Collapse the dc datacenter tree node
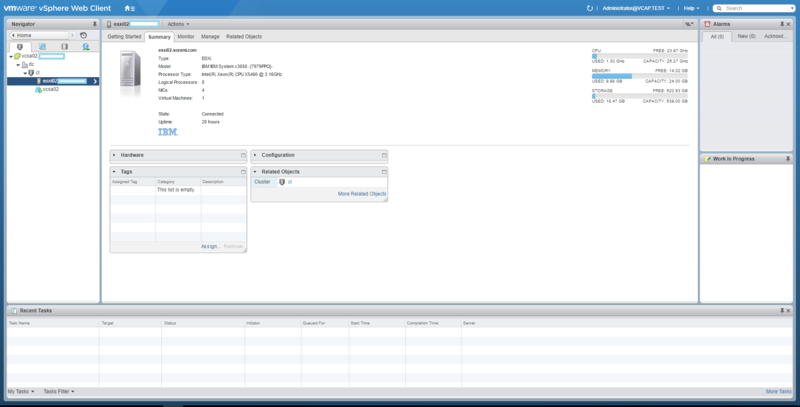This screenshot has height=407, width=800. click(x=18, y=65)
